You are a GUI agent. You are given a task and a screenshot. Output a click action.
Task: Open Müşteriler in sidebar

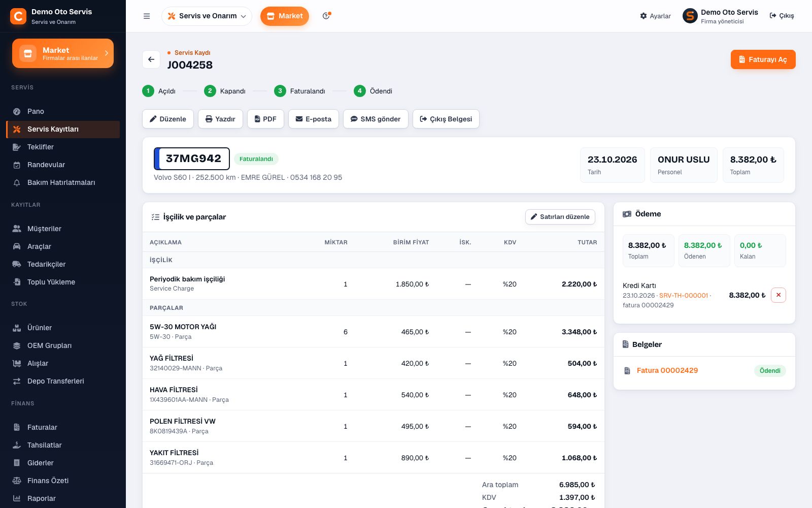coord(63,229)
